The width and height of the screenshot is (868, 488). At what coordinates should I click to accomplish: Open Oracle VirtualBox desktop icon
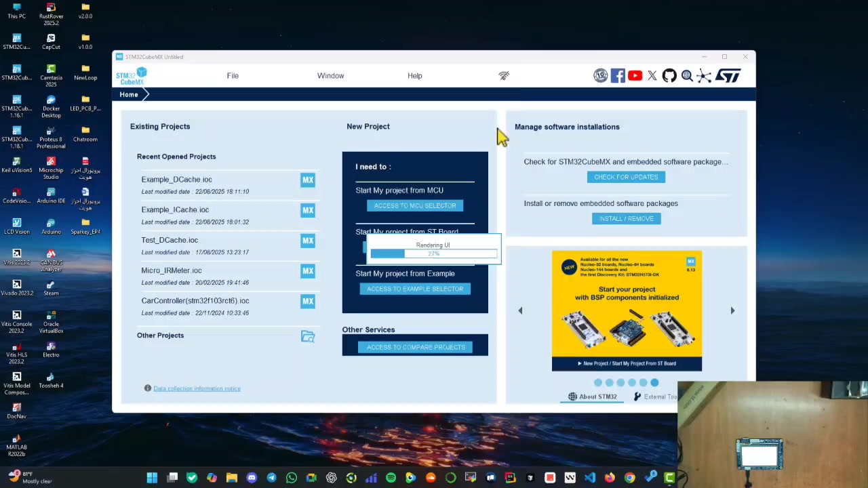[51, 323]
